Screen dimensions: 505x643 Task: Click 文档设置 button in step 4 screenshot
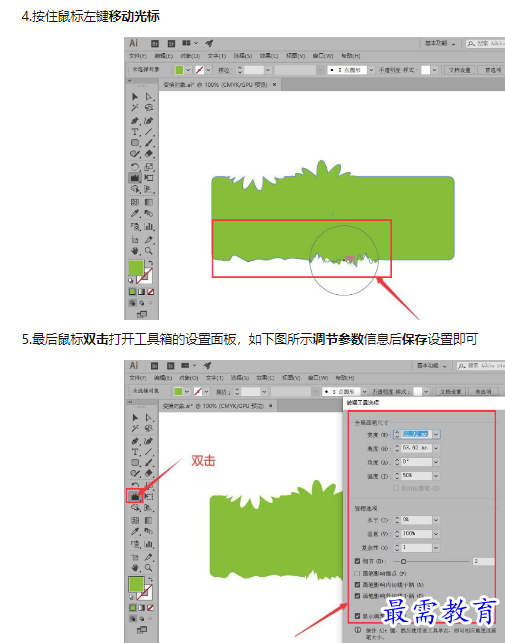459,70
